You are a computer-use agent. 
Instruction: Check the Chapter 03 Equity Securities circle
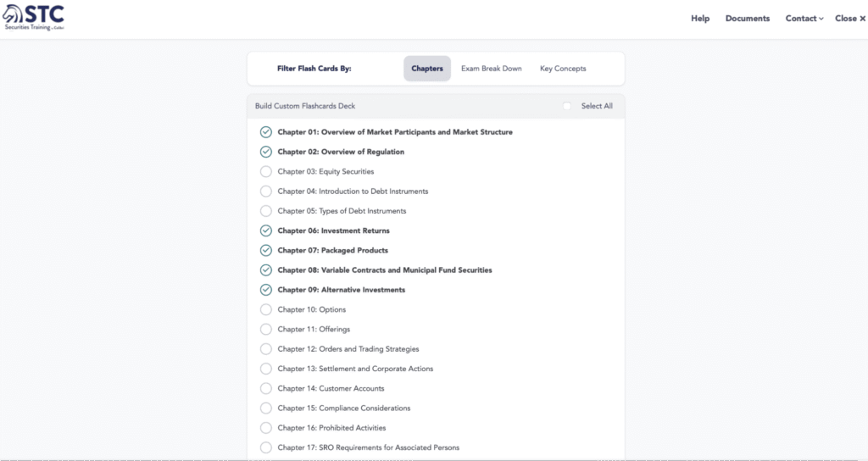point(265,171)
